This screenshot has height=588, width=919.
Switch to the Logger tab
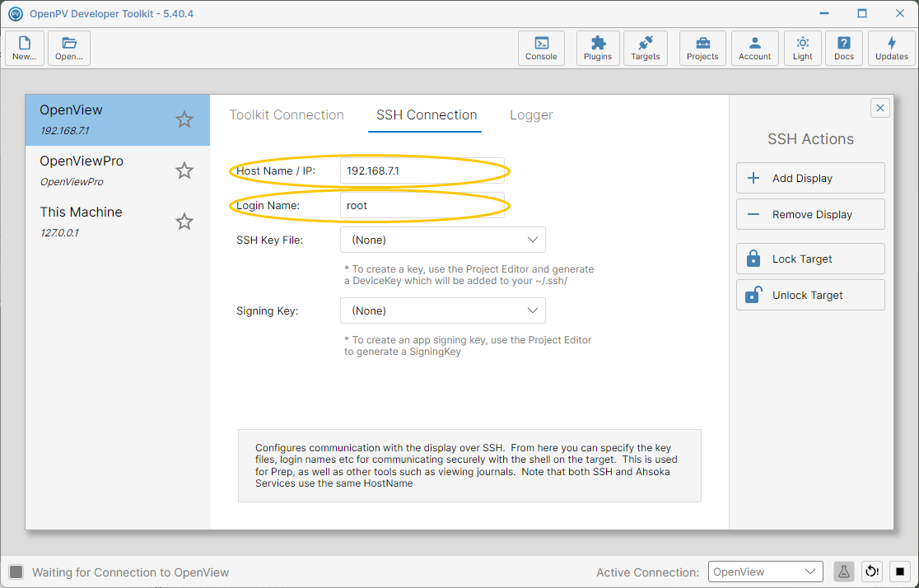(x=531, y=115)
